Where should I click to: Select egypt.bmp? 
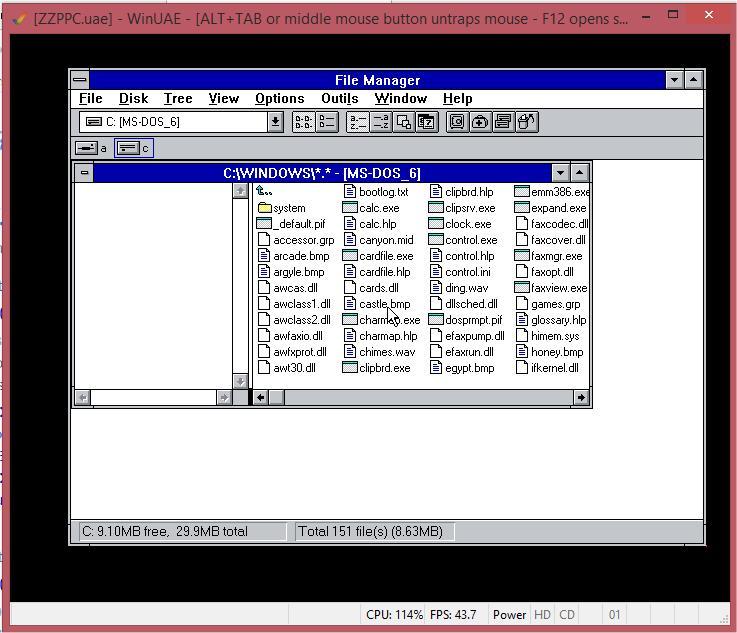462,367
